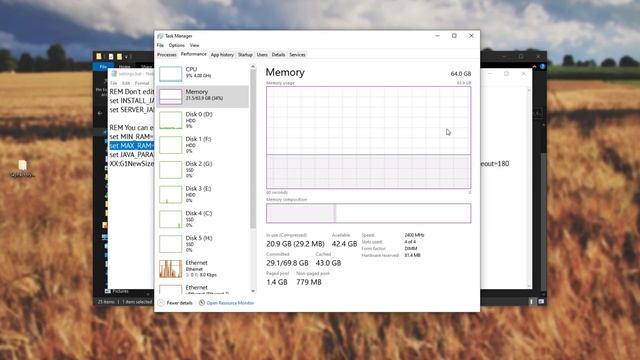Switch to the Startup tab
Screen dimensions: 640x360
coord(245,55)
